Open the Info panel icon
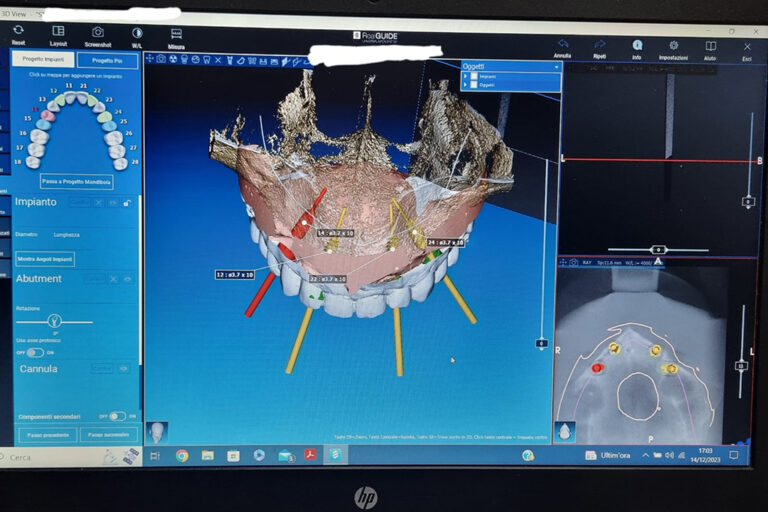 point(637,46)
